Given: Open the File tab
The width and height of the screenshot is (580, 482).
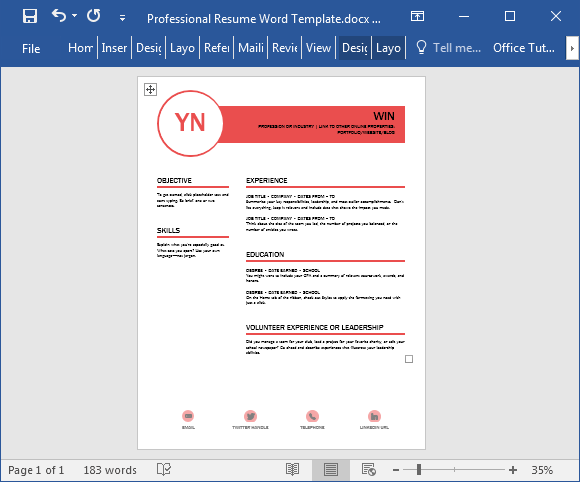Looking at the screenshot, I should click(31, 48).
